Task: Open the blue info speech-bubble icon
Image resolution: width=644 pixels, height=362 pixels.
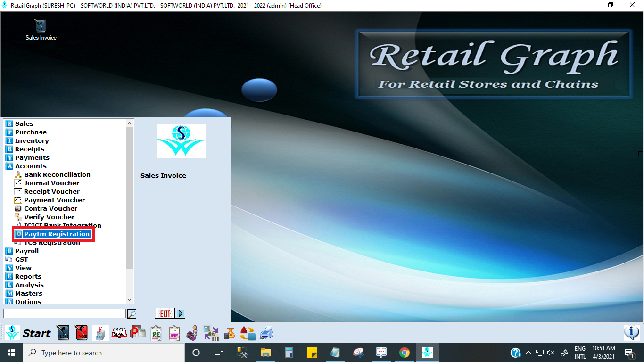Action: pyautogui.click(x=631, y=333)
